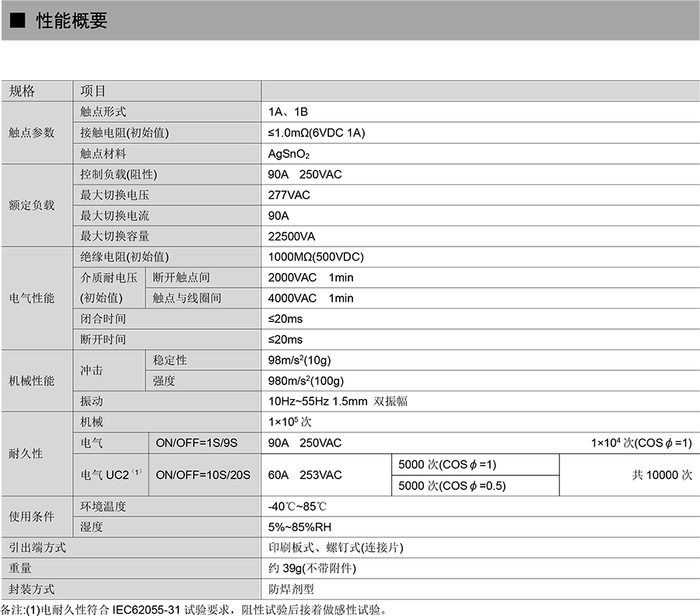Select the ≤1.0mΩ(6VDC 1A) resistance value
Screen dimensions: 700x616
[316, 133]
